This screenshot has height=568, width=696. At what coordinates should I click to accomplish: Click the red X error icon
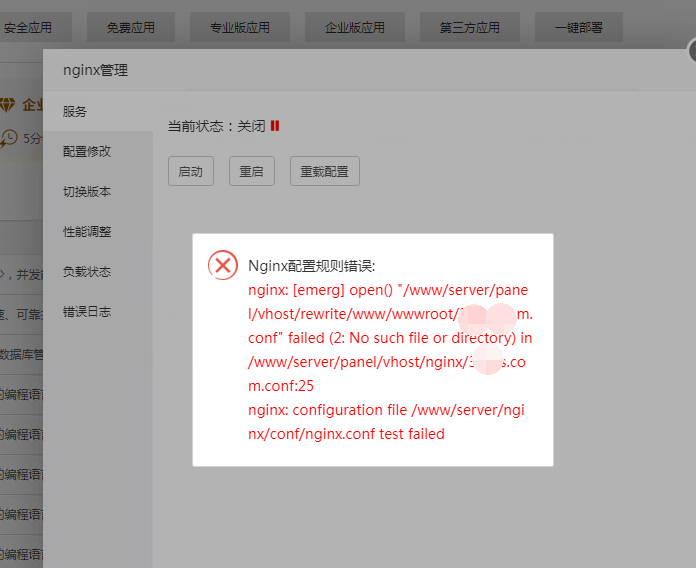[222, 265]
